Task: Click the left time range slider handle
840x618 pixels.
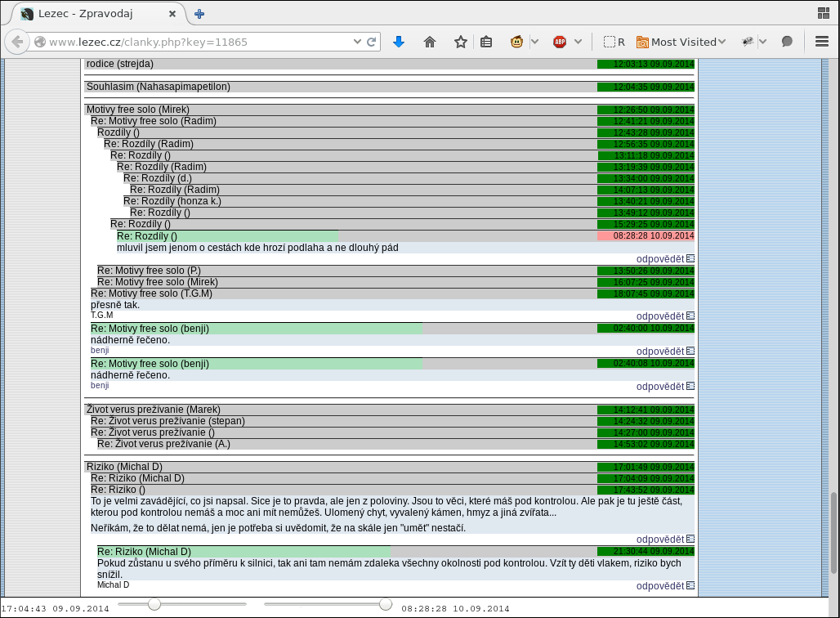Action: [x=154, y=604]
